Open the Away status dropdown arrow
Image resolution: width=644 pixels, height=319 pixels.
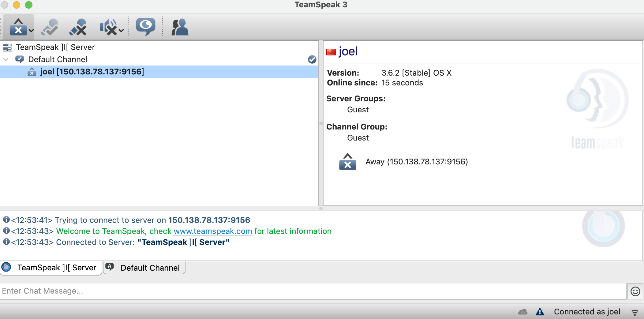coord(31,30)
